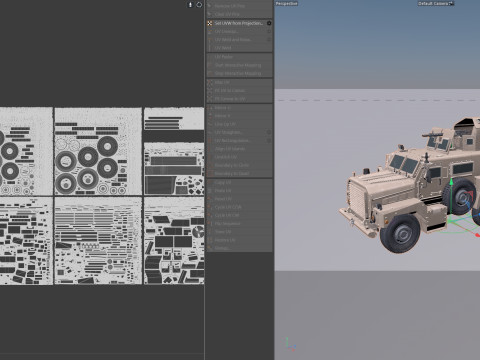
Task: Choose Align UV Islands
Action: click(240, 149)
